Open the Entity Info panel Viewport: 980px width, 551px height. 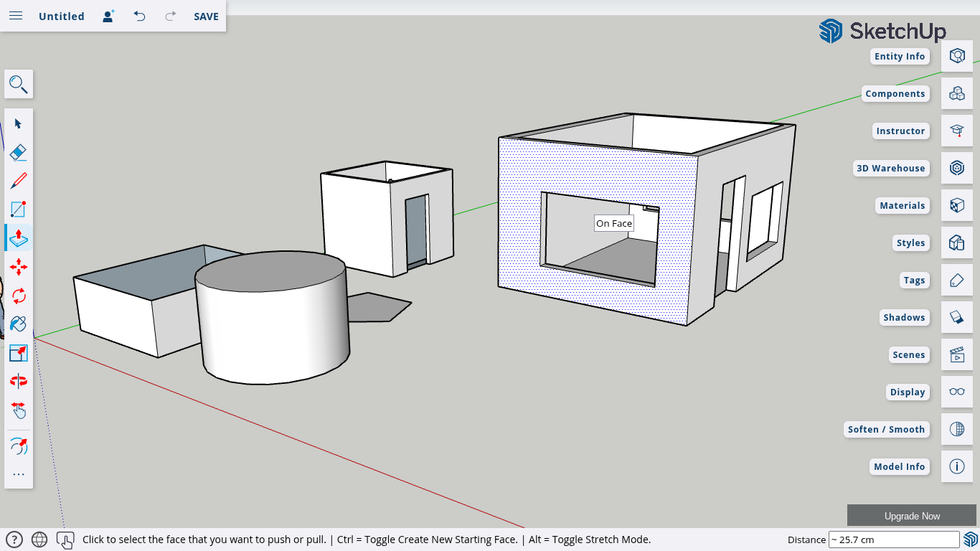pos(956,57)
